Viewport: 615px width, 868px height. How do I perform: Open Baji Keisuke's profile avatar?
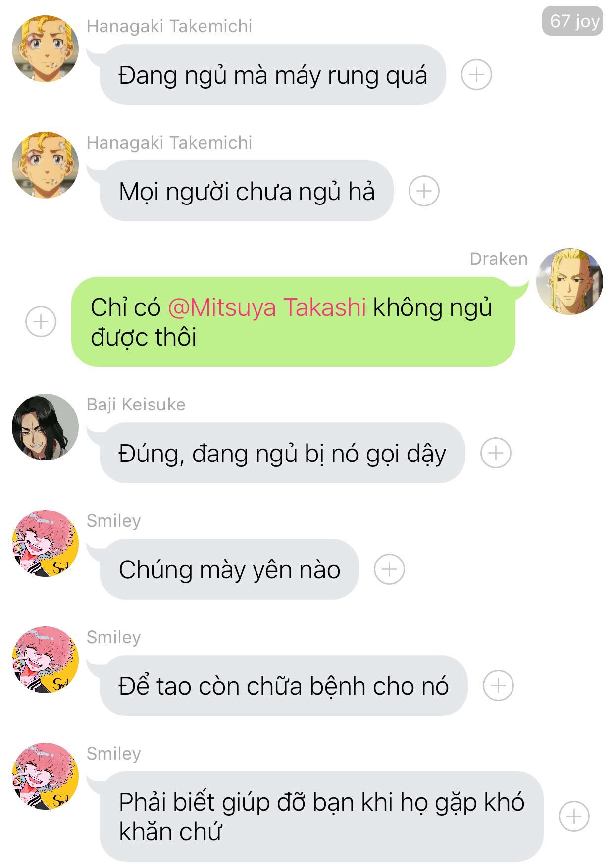tap(45, 427)
